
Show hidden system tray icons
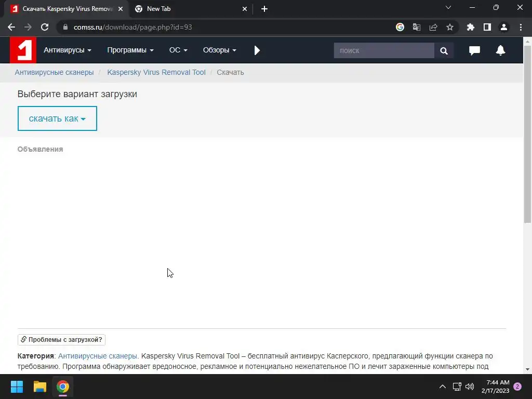coord(443,387)
